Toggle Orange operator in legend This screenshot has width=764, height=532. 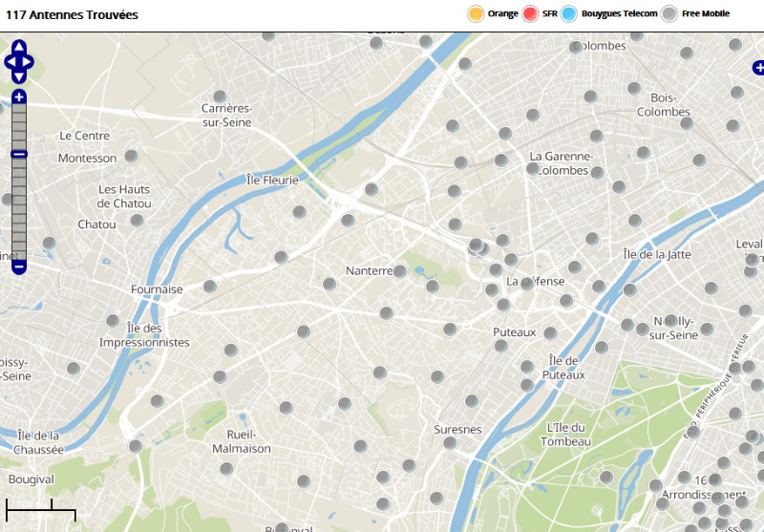(x=476, y=13)
